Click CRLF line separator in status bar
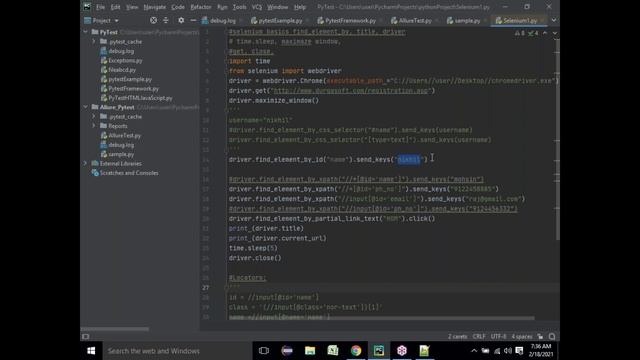The height and width of the screenshot is (360, 640). coord(479,337)
